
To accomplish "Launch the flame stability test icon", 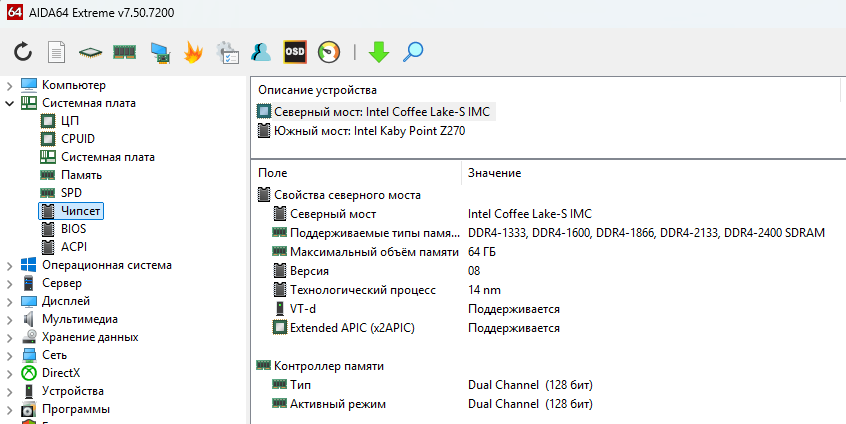I will point(193,52).
